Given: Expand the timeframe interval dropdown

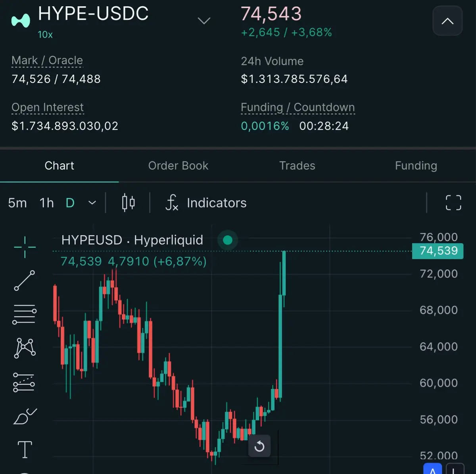Looking at the screenshot, I should tap(92, 203).
